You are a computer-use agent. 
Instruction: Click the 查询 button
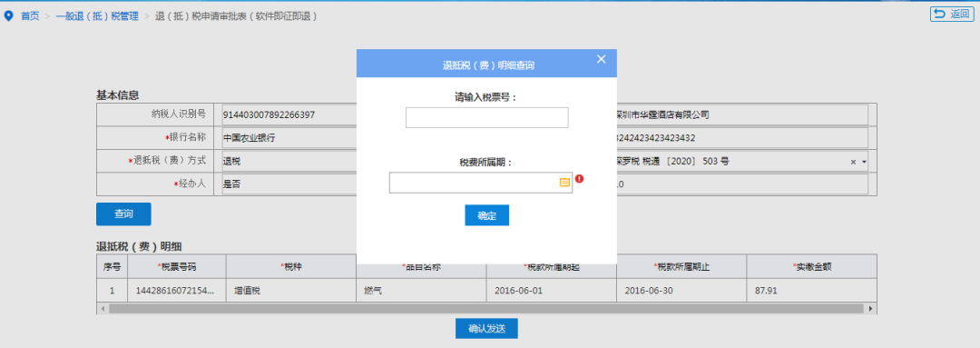123,214
